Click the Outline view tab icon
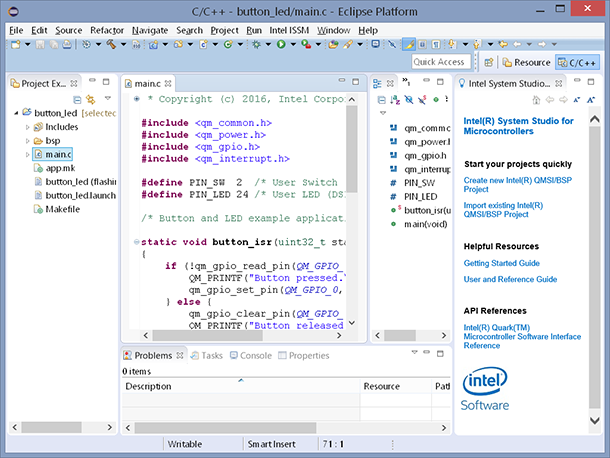This screenshot has height=458, width=610. (378, 83)
